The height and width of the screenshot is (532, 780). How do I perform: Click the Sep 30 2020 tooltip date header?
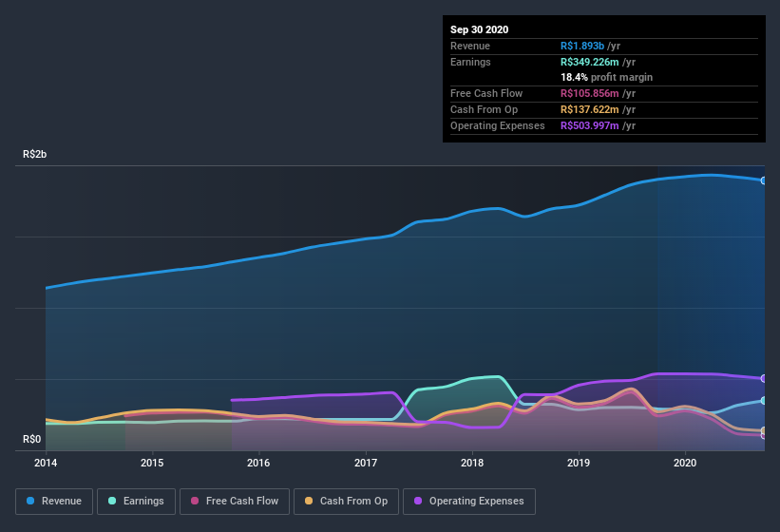pos(479,29)
